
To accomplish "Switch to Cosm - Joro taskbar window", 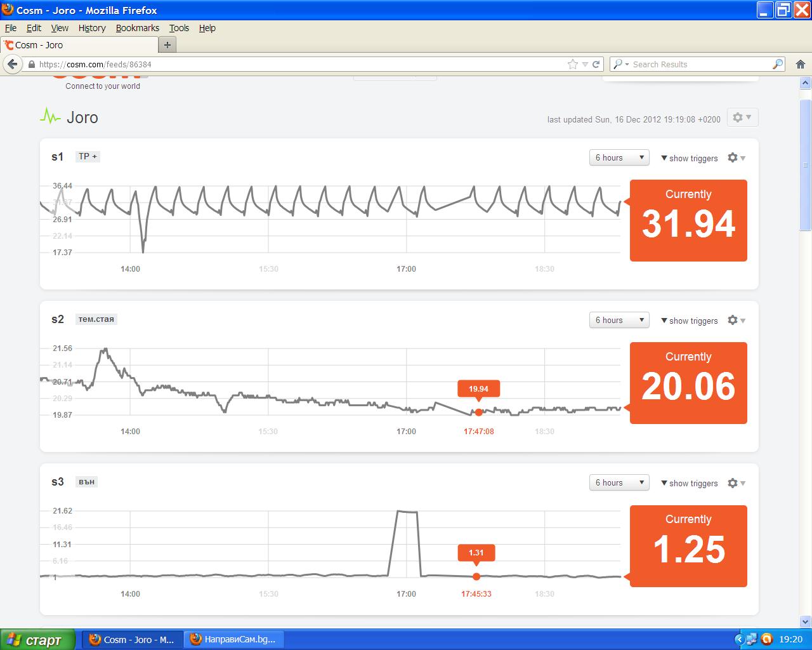I will click(x=133, y=639).
